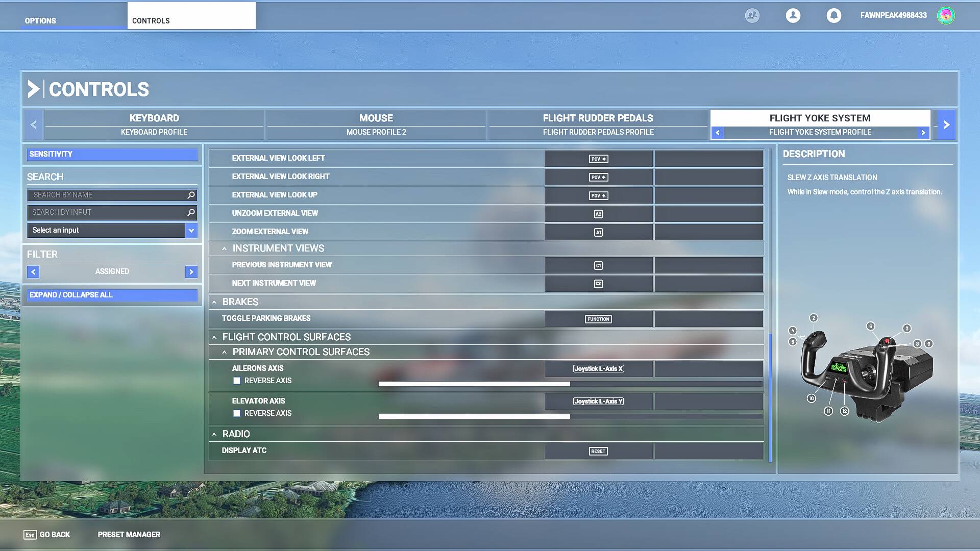Select the Flight Rudder Pedals tab

click(x=598, y=124)
